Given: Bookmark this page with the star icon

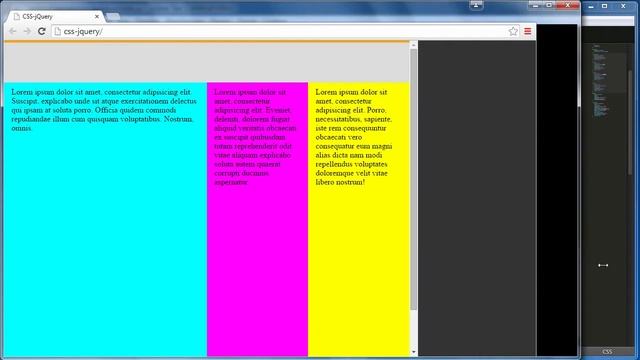Looking at the screenshot, I should (513, 31).
